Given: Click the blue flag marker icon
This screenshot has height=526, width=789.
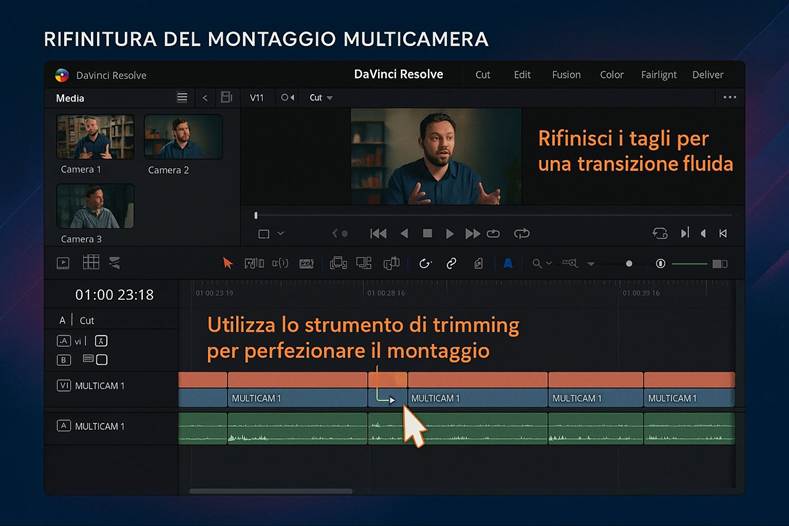Looking at the screenshot, I should tap(508, 263).
